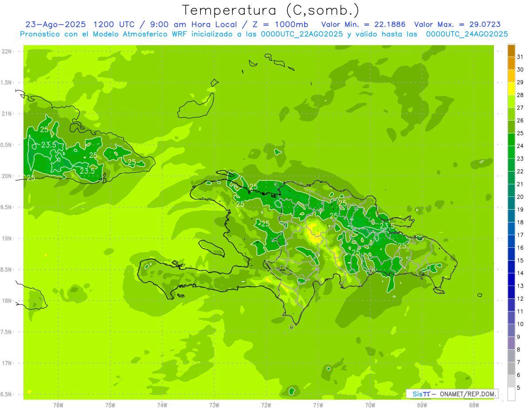This screenshot has height=411, width=532.
Task: Click the '73W' longitude axis label
Action: (x=214, y=405)
